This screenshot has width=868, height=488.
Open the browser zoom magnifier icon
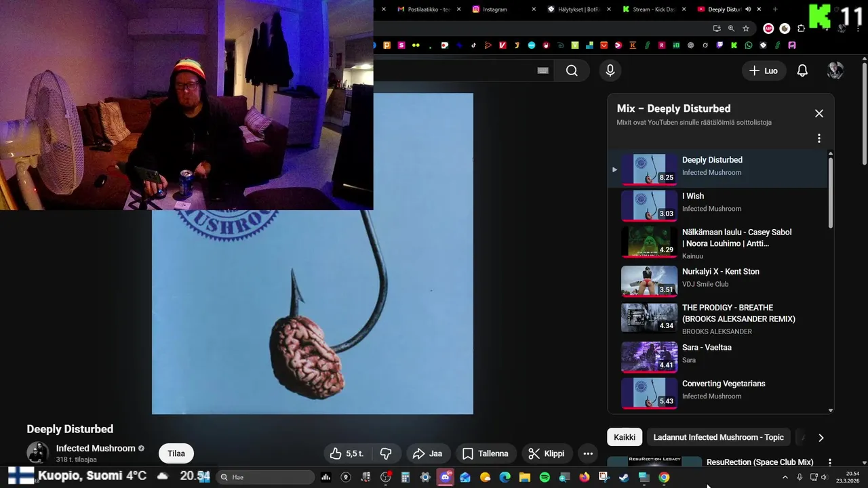[731, 28]
